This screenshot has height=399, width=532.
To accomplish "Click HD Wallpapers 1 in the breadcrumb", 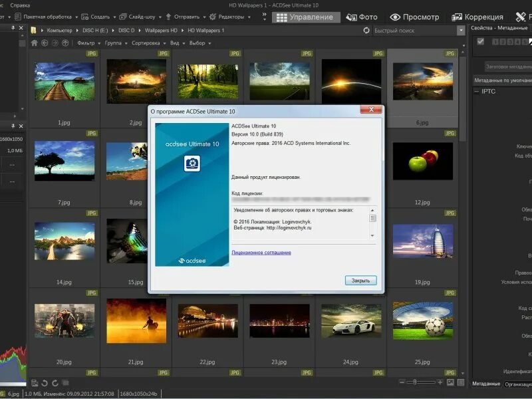I will pyautogui.click(x=206, y=31).
